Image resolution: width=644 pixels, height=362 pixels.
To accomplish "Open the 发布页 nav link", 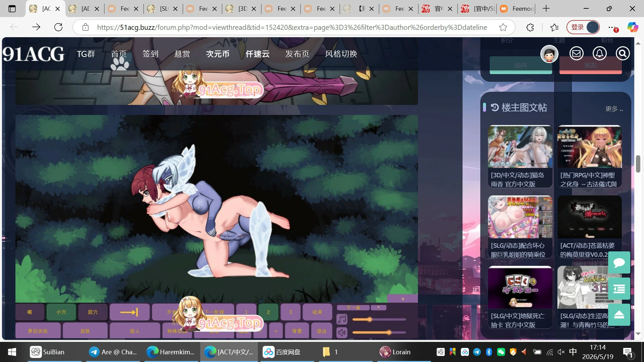I will click(297, 54).
